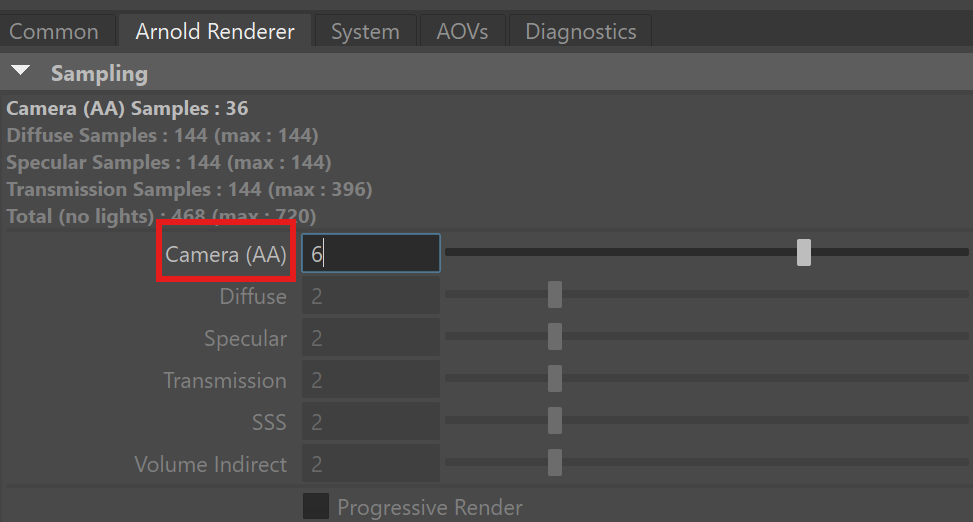Click the Transmission slider handle
The height and width of the screenshot is (522, 973).
click(555, 379)
